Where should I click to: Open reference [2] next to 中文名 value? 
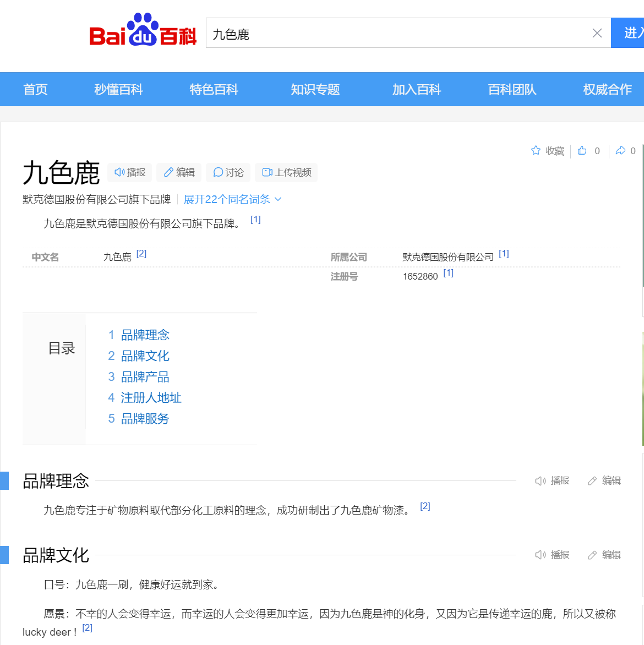141,254
